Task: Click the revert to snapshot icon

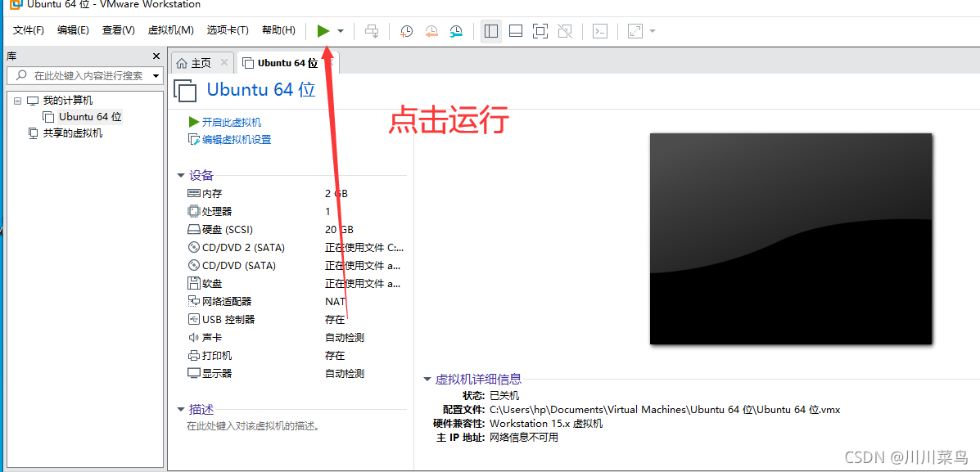Action: point(431,31)
